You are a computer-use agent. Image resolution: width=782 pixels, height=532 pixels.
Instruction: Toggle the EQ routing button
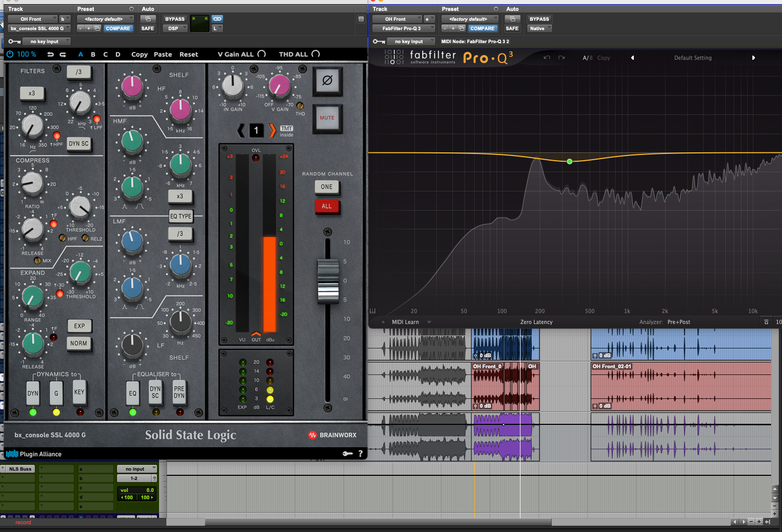tap(133, 393)
